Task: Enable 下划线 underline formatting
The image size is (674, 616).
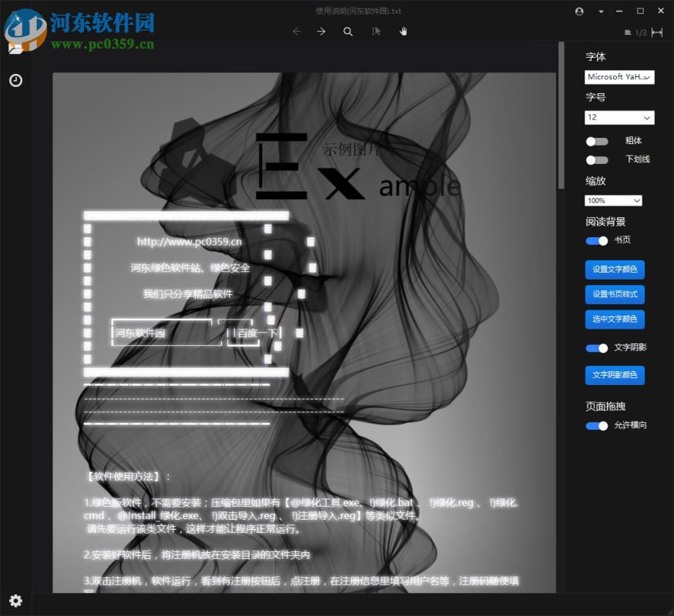Action: click(598, 160)
